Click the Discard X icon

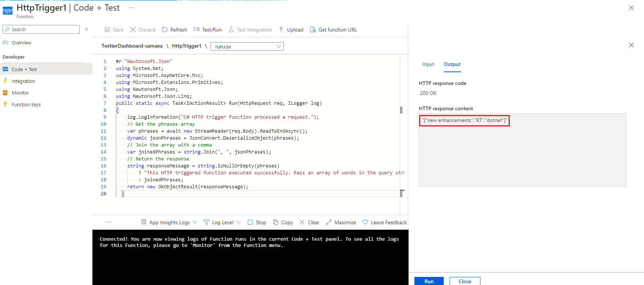point(133,29)
